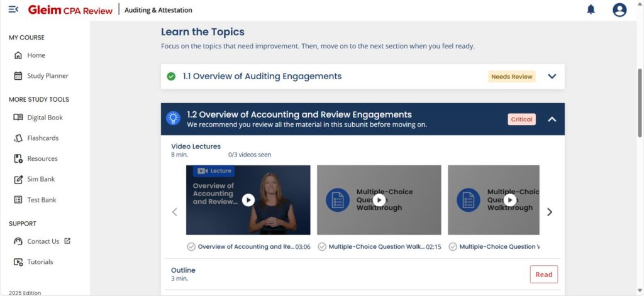644x296 pixels.
Task: Click the Study Planner calendar icon
Action: click(18, 76)
